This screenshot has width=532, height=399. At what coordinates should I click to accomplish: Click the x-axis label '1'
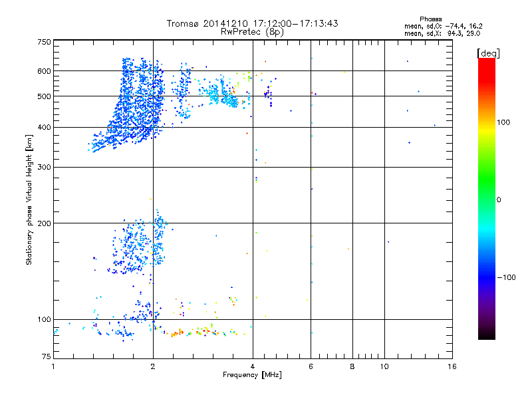coord(53,366)
